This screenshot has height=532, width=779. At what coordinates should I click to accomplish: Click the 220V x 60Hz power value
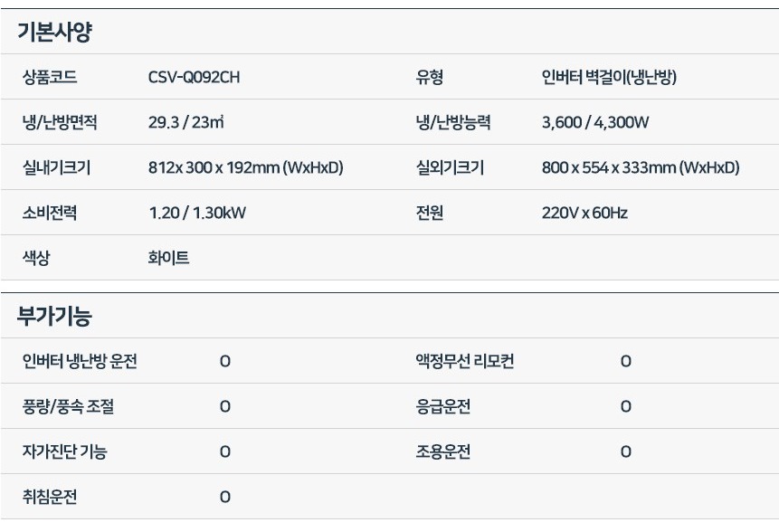(584, 214)
